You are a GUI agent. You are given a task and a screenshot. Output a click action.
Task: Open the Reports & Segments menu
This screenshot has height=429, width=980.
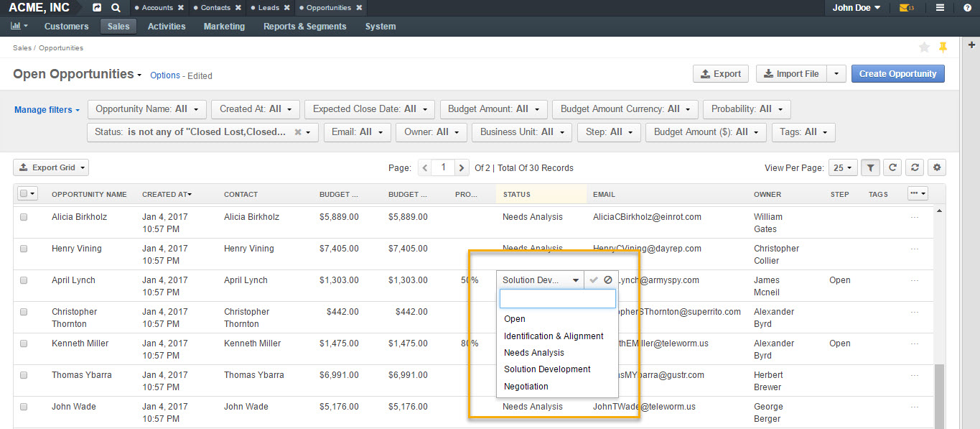click(305, 27)
